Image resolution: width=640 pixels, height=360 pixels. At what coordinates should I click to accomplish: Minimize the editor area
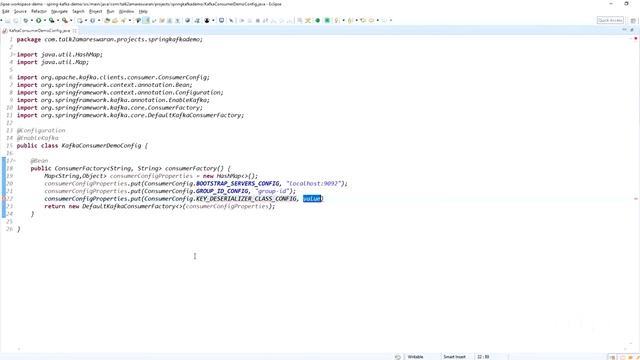624,30
